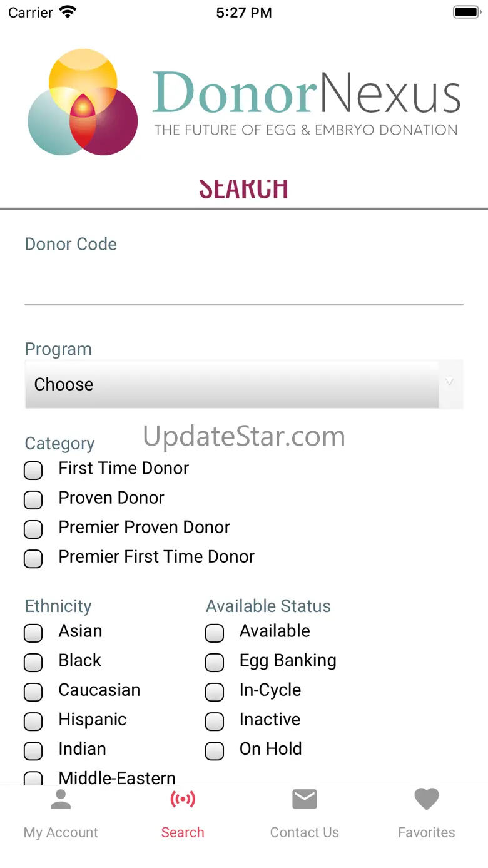Viewport: 488px width, 868px height.
Task: Switch to the Favorites tab label
Action: (x=427, y=832)
